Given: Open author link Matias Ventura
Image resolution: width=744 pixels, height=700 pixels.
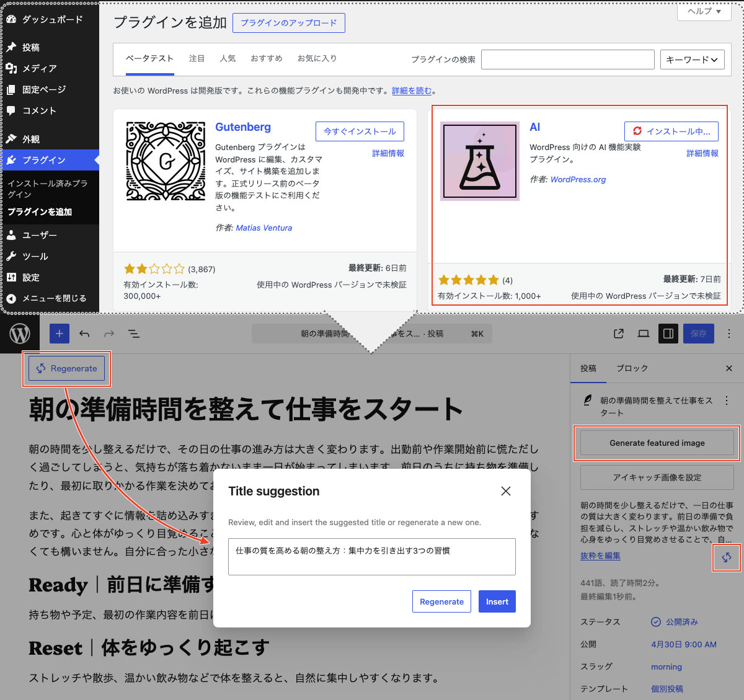Looking at the screenshot, I should pyautogui.click(x=264, y=228).
